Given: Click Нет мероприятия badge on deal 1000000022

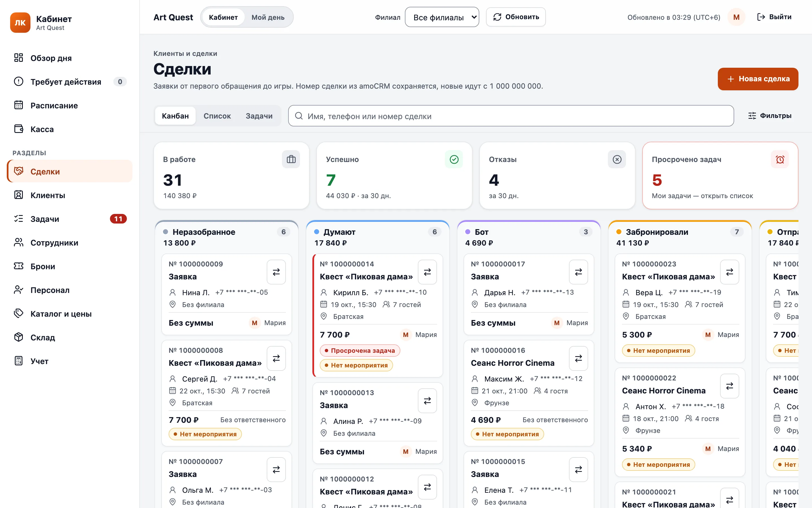Looking at the screenshot, I should tap(658, 464).
